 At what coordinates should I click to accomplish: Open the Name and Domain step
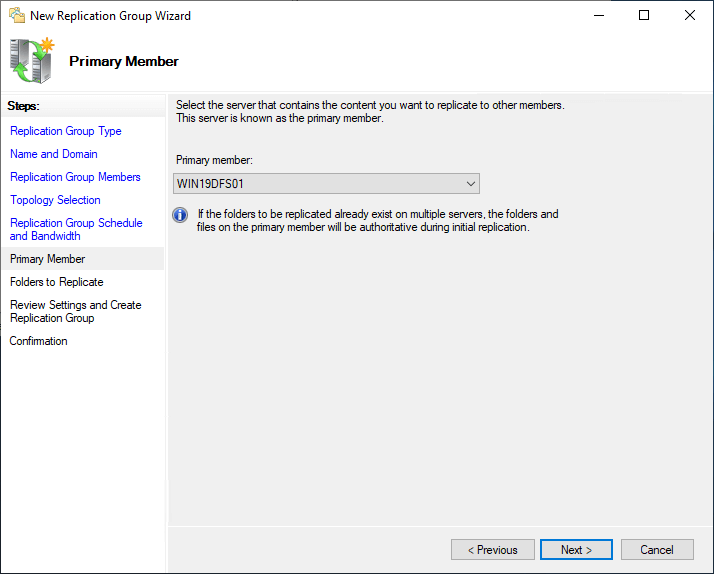tap(54, 154)
